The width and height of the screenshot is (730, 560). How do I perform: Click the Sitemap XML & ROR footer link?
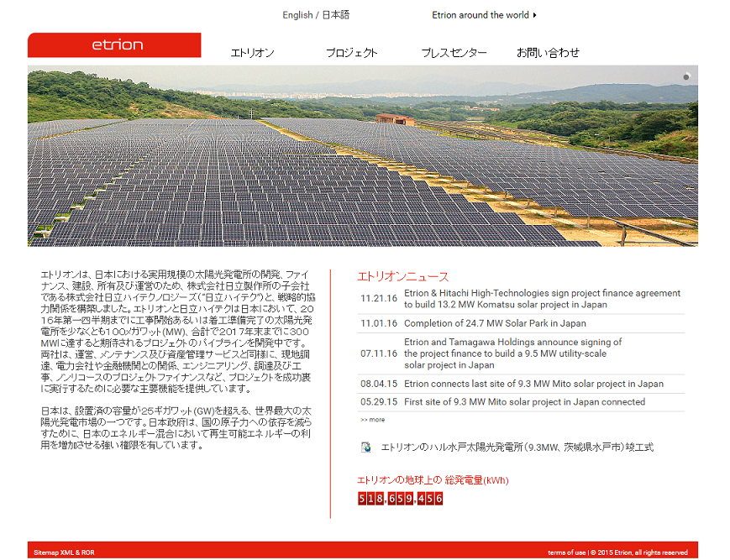click(64, 552)
